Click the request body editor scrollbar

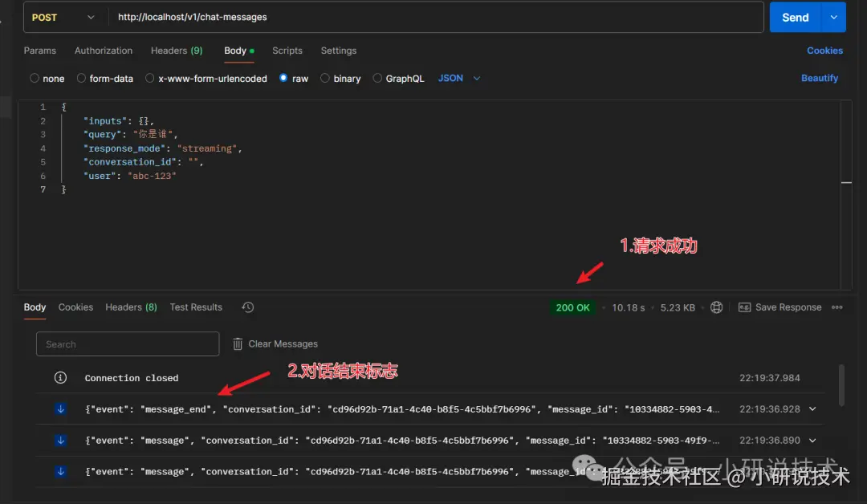point(846,194)
